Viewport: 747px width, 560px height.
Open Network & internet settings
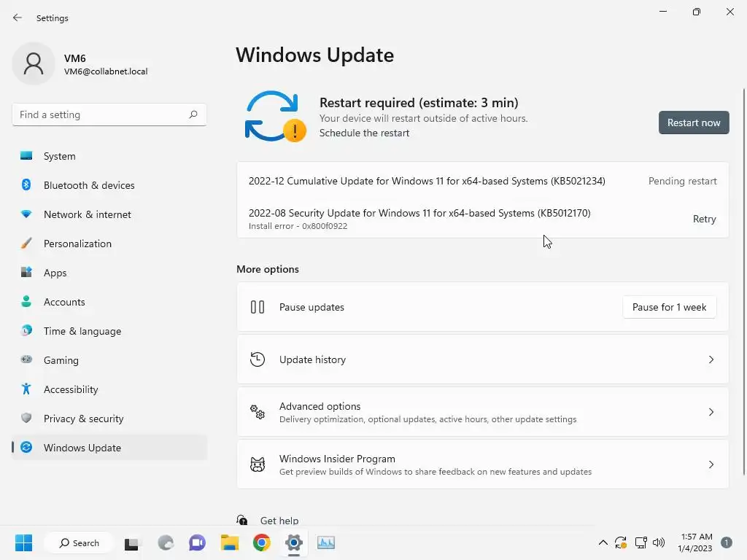click(109, 214)
